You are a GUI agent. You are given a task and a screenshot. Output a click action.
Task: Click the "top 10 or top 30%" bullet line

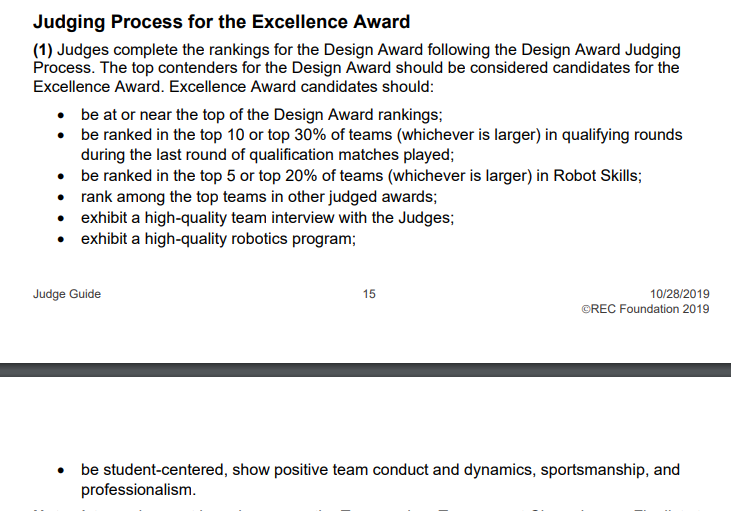coord(381,135)
